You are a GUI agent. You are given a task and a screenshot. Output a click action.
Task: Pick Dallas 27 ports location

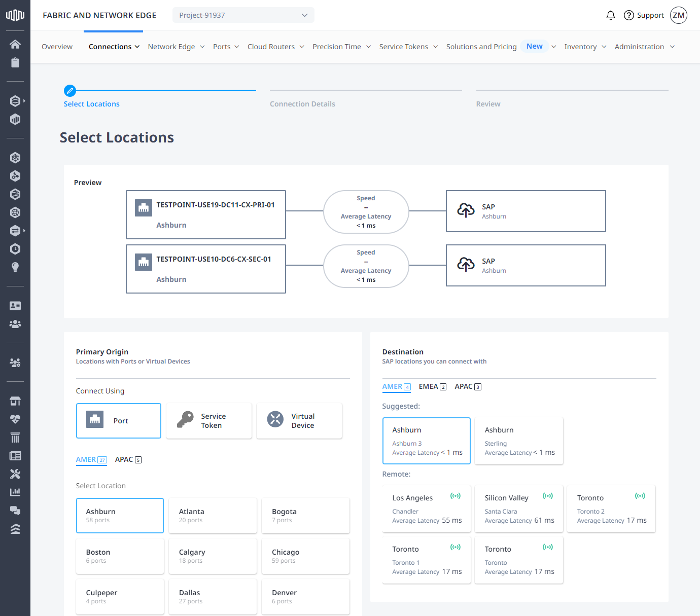point(213,597)
